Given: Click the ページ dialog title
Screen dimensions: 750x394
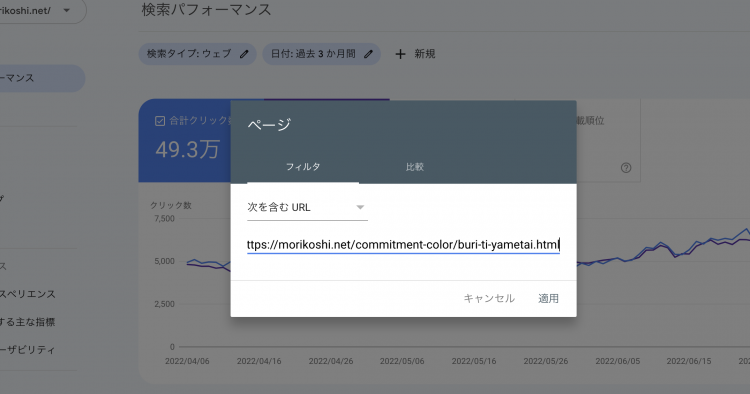Looking at the screenshot, I should [x=269, y=124].
